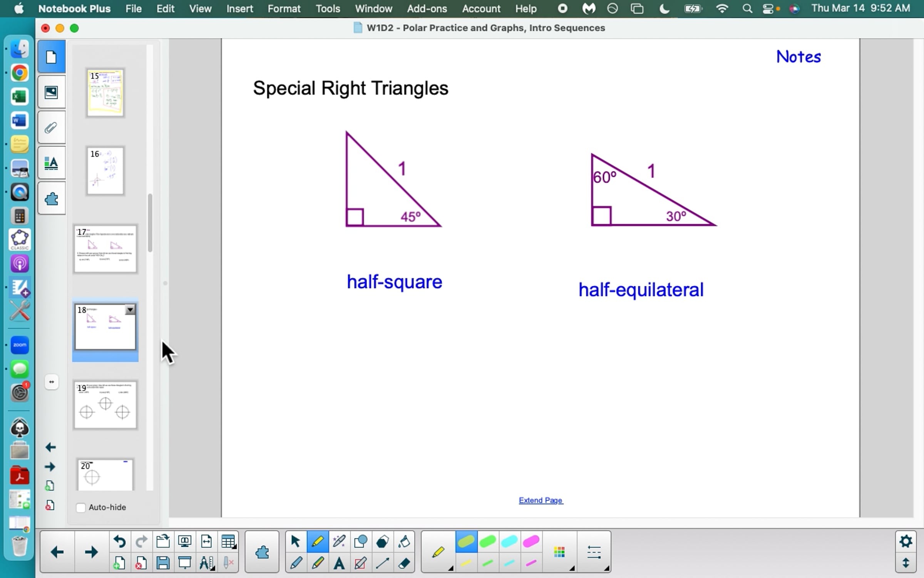Undo the last action

tap(119, 541)
